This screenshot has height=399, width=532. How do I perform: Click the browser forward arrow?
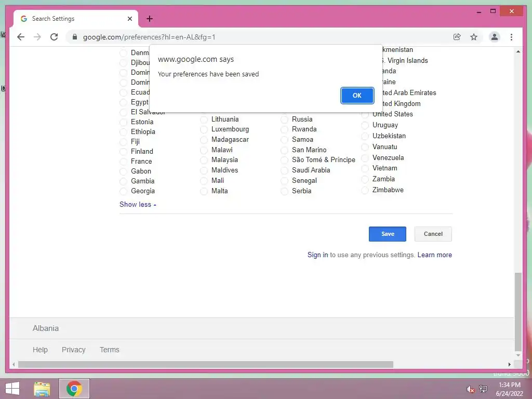pos(37,37)
